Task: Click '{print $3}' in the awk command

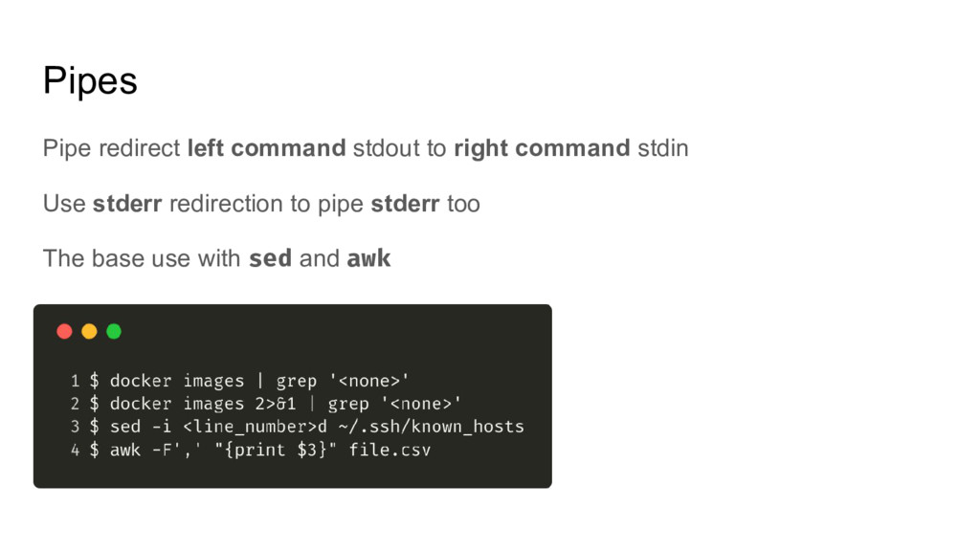Action: coord(276,450)
